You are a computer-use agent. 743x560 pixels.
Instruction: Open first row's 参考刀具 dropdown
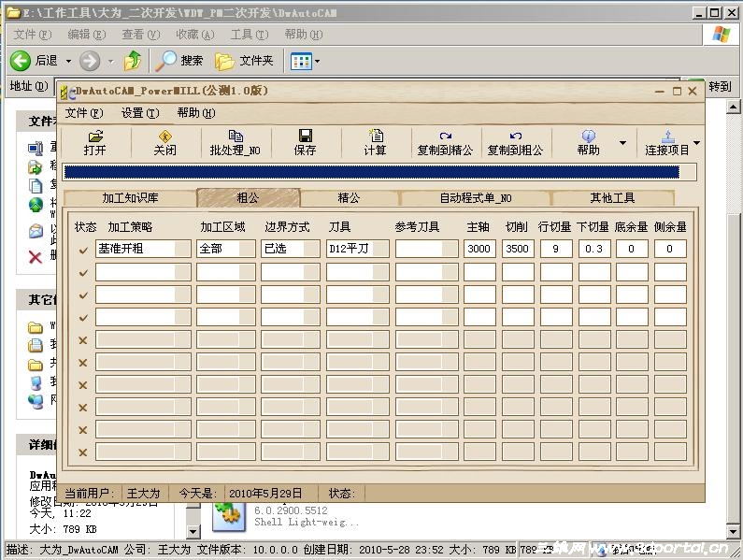(450, 249)
